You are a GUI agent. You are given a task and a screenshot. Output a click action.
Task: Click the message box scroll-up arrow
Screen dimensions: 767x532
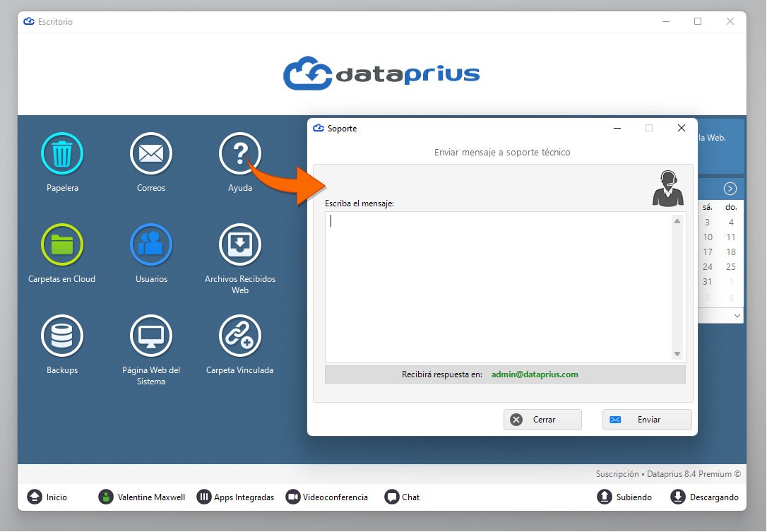click(677, 221)
